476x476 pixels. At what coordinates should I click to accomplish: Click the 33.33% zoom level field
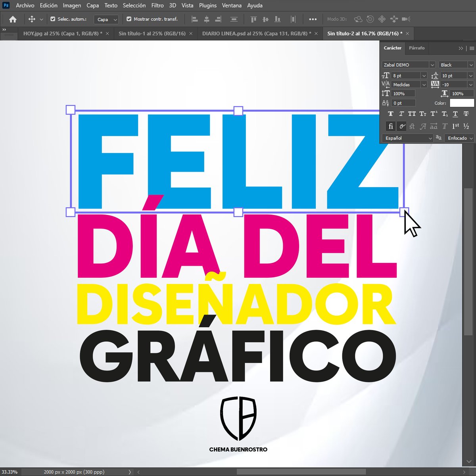[x=10, y=472]
